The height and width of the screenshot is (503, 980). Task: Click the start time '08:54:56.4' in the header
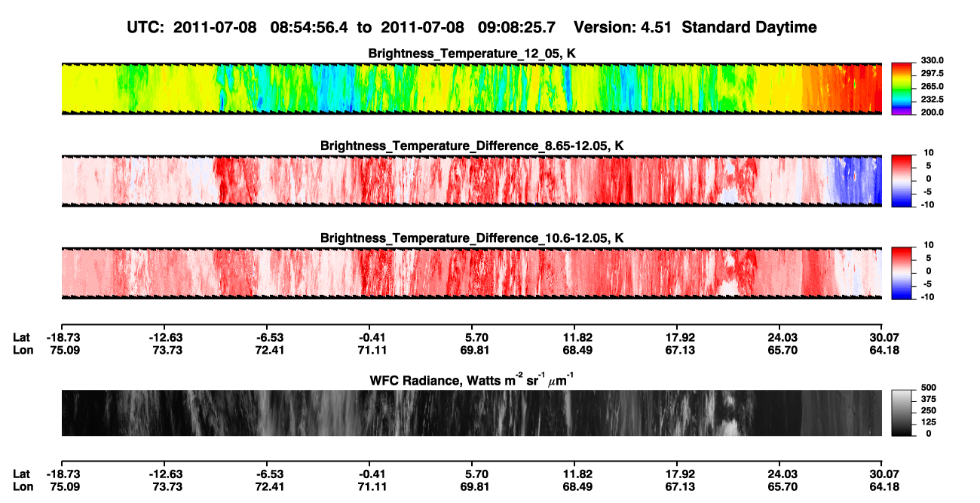pyautogui.click(x=308, y=28)
